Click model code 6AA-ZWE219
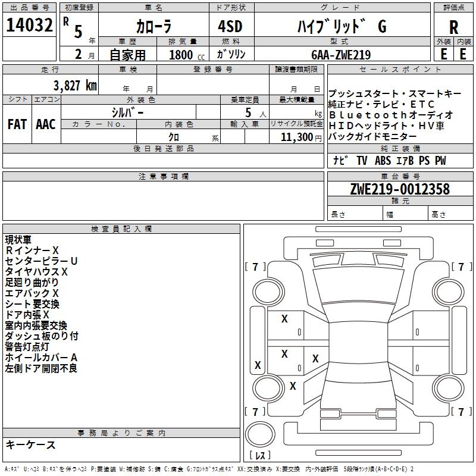This screenshot has height=476, width=476. (x=341, y=55)
